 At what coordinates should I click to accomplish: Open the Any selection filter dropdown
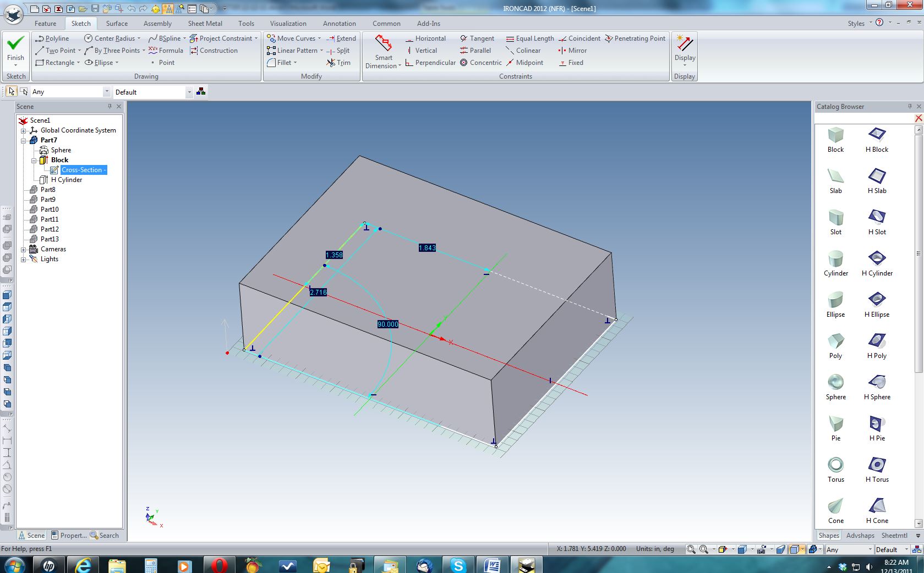(106, 92)
